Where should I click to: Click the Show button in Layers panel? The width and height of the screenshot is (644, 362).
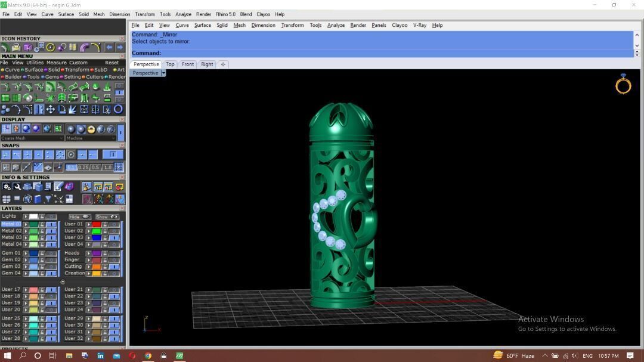(107, 216)
